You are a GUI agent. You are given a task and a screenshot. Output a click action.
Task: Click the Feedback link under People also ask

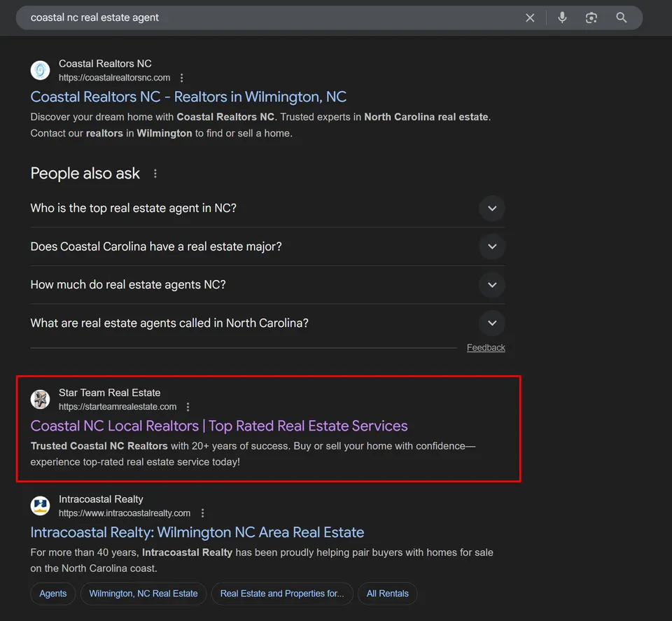[x=486, y=347]
